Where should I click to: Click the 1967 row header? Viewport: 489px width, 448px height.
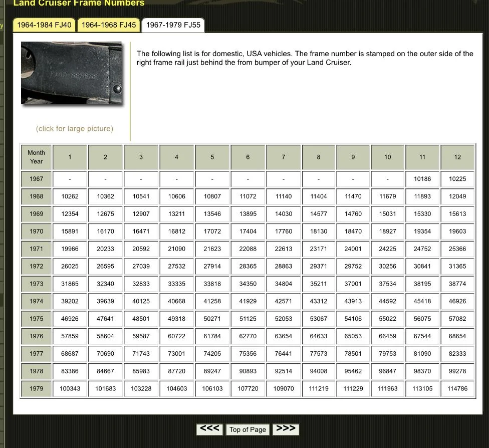37,179
